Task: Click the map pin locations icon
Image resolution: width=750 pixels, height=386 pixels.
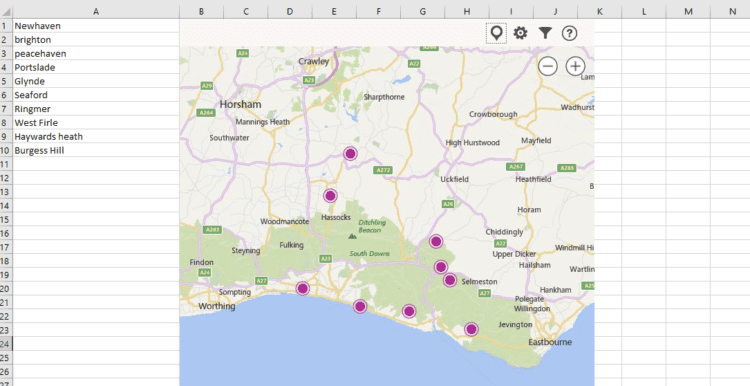Action: point(496,33)
